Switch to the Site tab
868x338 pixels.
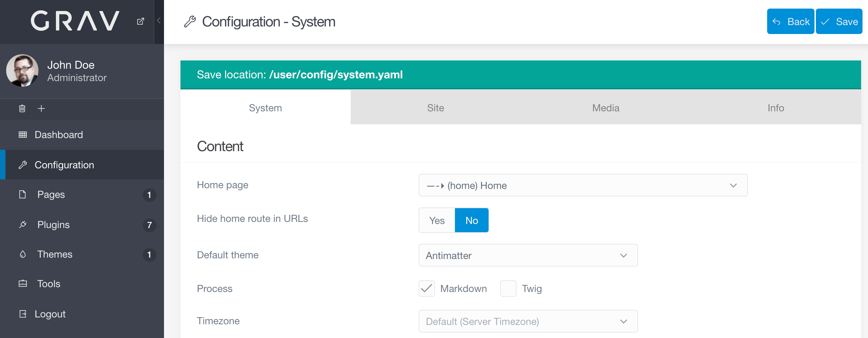(x=435, y=108)
